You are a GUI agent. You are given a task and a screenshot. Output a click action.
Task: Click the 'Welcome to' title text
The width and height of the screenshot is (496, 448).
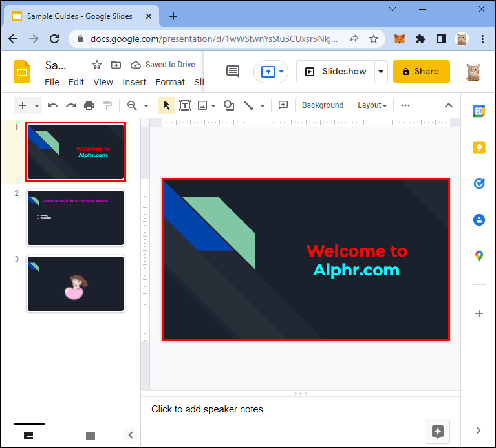tap(357, 251)
